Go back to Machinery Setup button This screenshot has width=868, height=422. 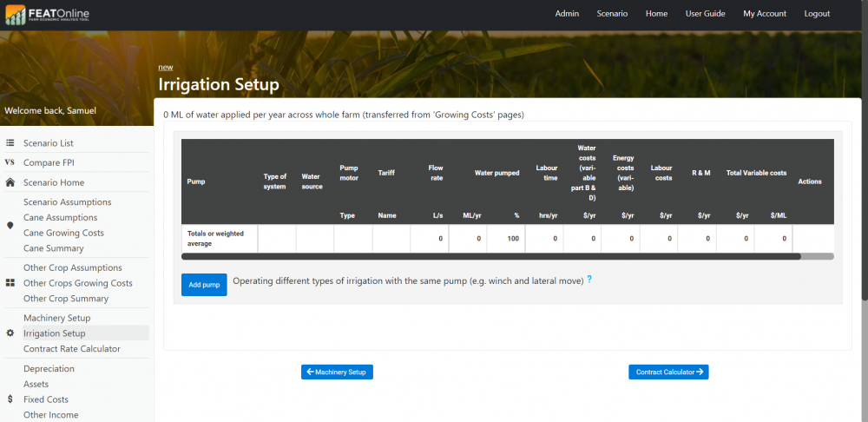[337, 372]
